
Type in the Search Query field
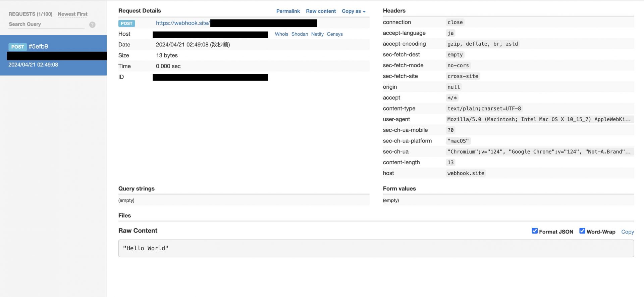(46, 24)
